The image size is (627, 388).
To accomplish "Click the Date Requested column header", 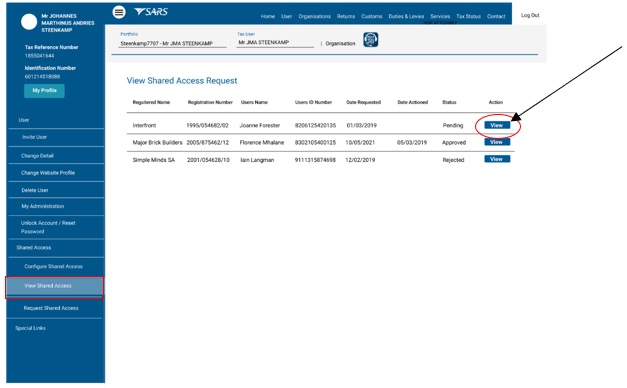I will click(x=363, y=102).
